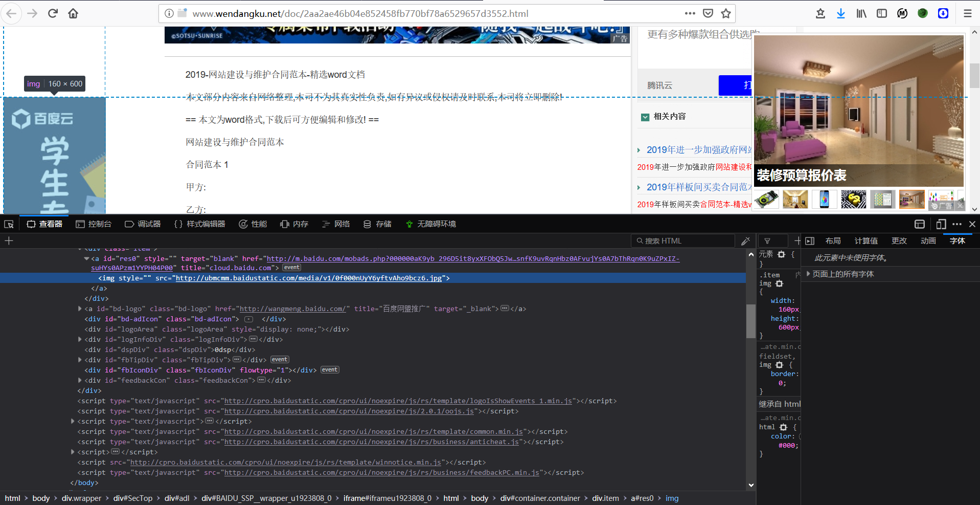This screenshot has width=980, height=505.
Task: Highlight elements matching the .item img selector
Action: pos(779,283)
